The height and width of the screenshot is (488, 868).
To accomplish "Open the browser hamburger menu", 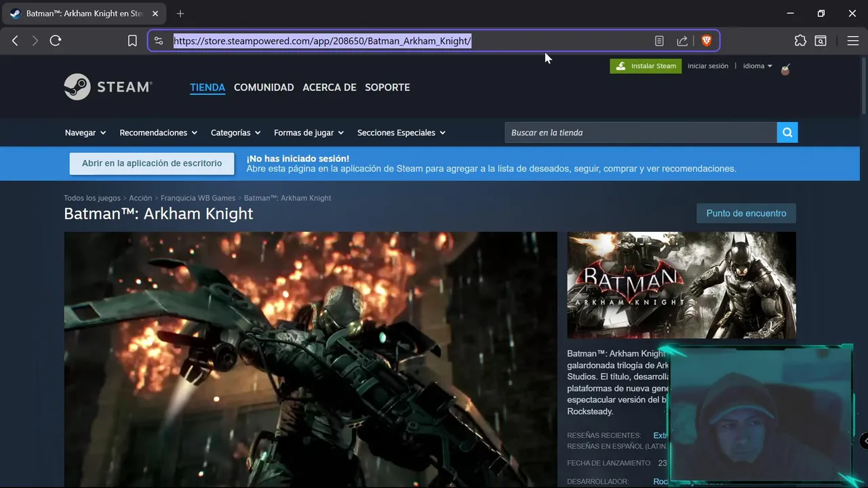I will coord(853,41).
